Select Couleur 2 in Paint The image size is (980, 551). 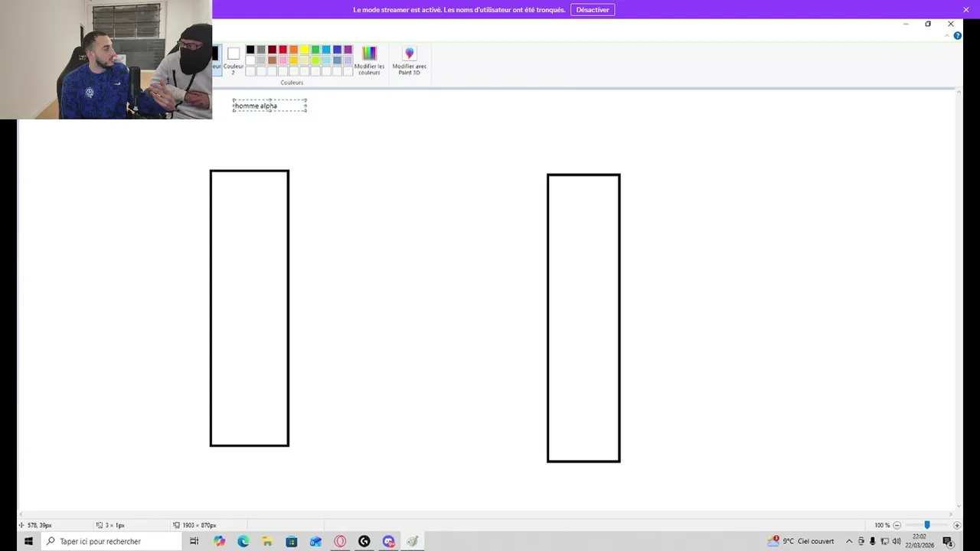pos(234,60)
